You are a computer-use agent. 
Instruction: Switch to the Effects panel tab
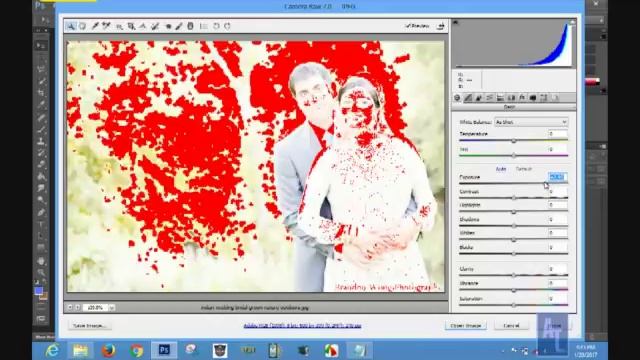[x=522, y=98]
